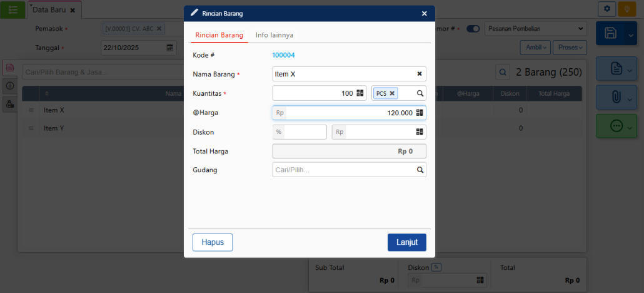Remove the PCS unit tag
This screenshot has width=644, height=293.
point(392,93)
